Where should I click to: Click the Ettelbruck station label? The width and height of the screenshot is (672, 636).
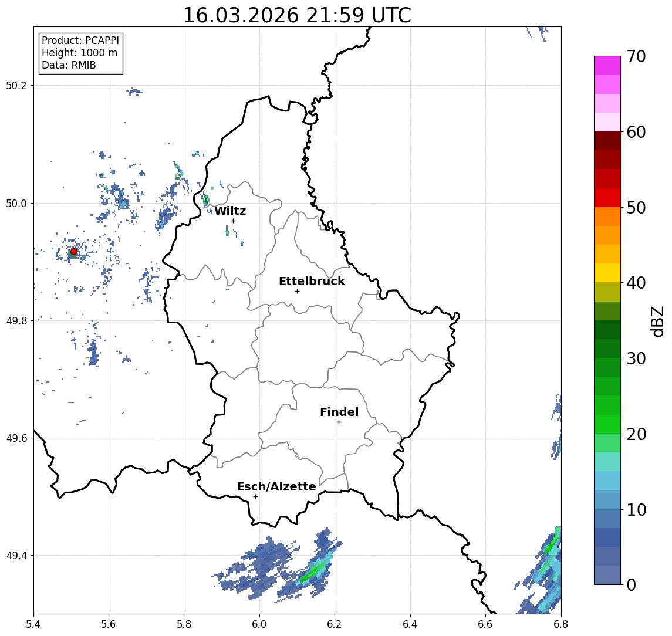coord(312,281)
